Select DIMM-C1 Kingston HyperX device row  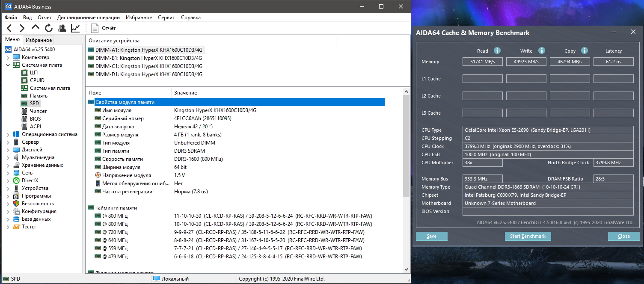pyautogui.click(x=145, y=66)
